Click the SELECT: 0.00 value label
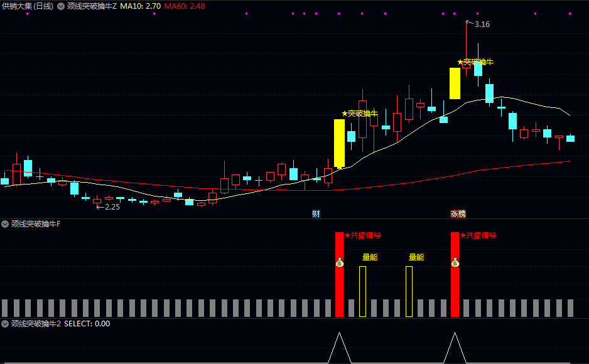Image resolution: width=589 pixels, height=364 pixels. coord(87,324)
